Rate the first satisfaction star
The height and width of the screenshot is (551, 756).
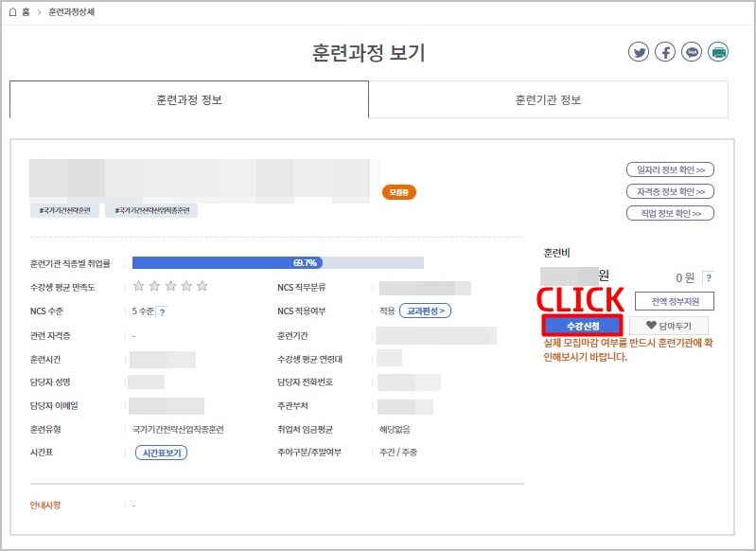coord(138,286)
